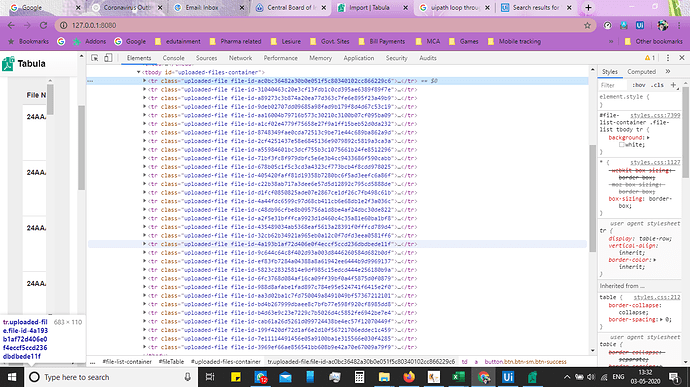
Task: Select #fileTable in the breadcrumb bar
Action: pyautogui.click(x=171, y=361)
